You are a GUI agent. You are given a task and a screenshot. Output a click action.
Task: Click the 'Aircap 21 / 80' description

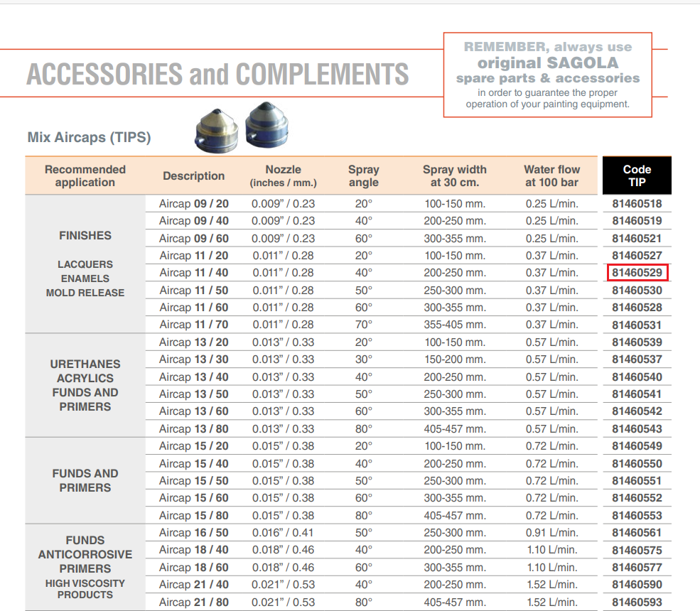(194, 602)
